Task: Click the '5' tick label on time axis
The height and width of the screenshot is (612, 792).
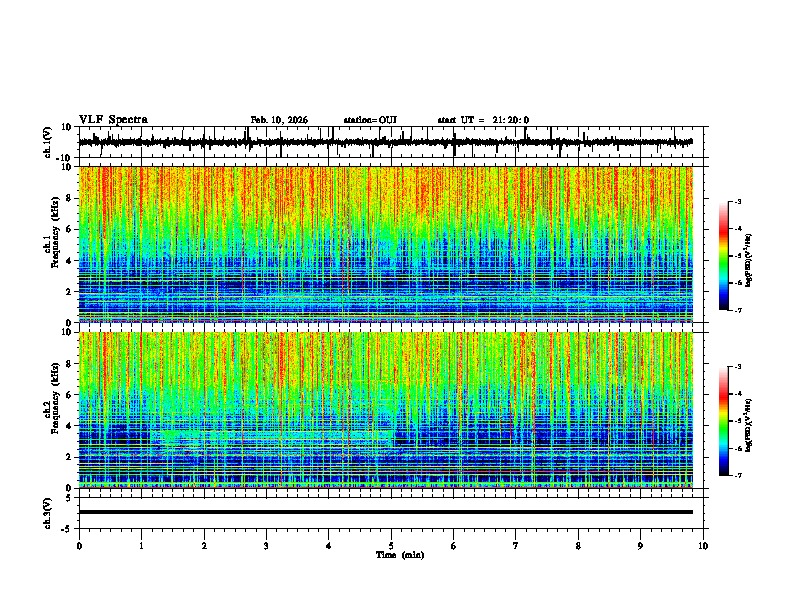Action: [x=391, y=546]
